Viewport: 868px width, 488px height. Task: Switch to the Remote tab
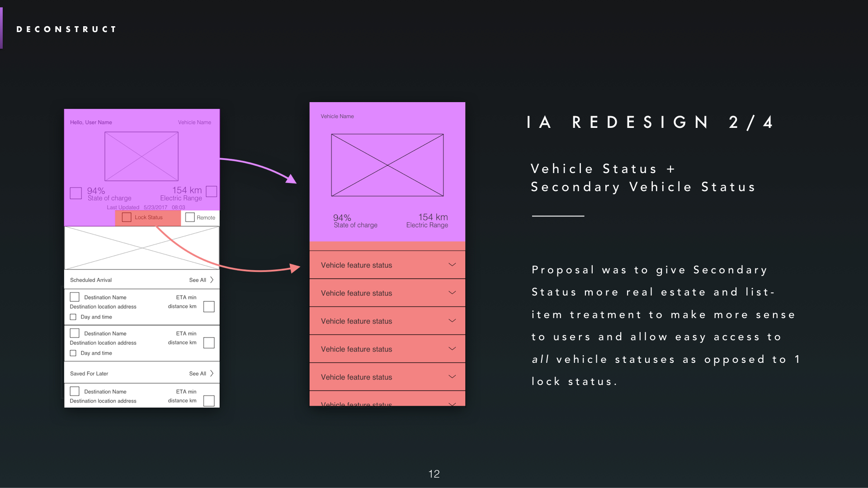[x=200, y=218]
